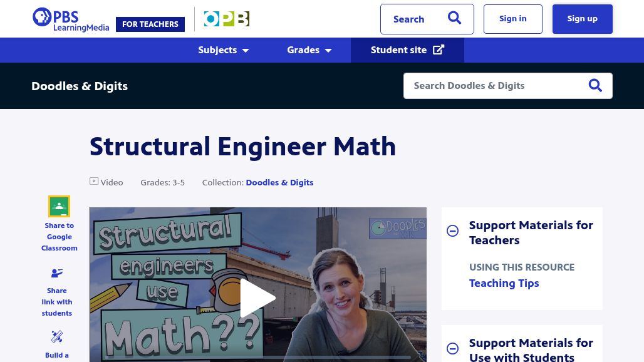
Task: Open the Subjects dropdown
Action: pyautogui.click(x=223, y=50)
